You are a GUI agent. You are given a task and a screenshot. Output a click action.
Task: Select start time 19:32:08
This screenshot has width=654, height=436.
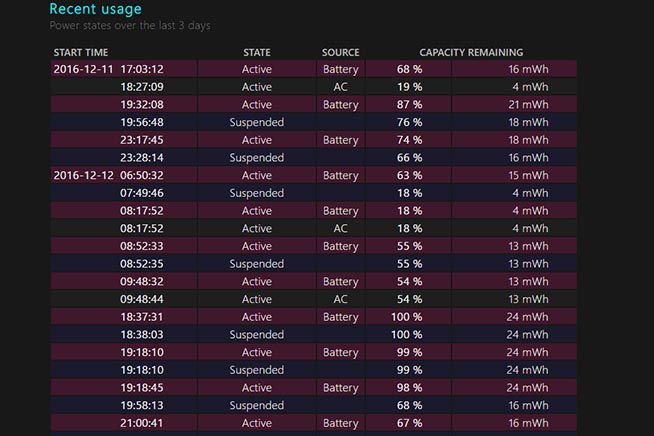click(142, 104)
